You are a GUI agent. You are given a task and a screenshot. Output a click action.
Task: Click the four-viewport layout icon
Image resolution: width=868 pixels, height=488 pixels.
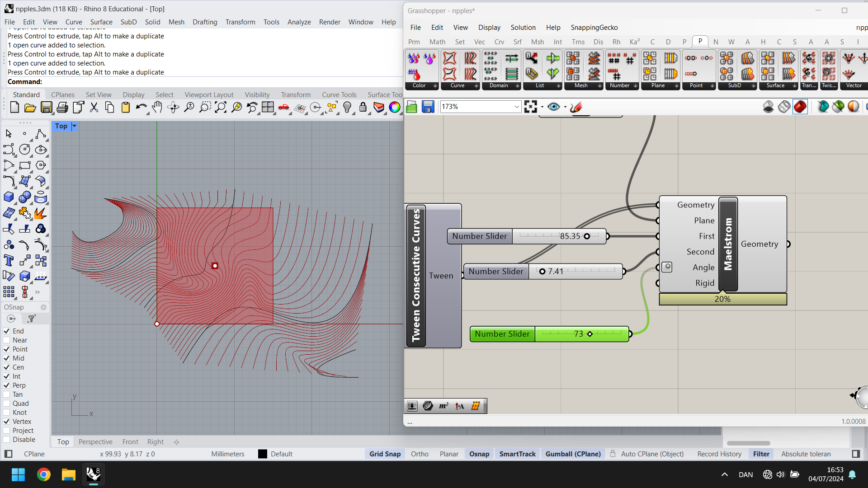(268, 108)
